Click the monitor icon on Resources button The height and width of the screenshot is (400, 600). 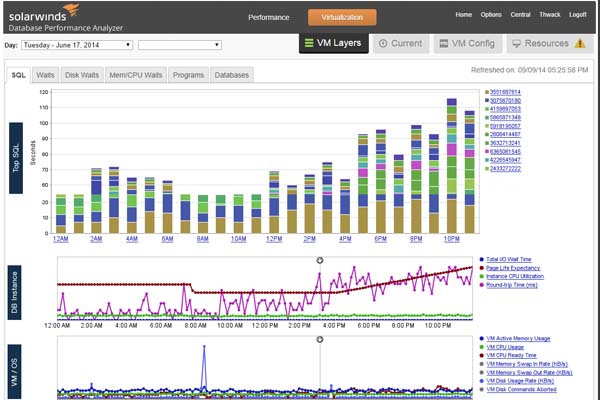click(515, 44)
